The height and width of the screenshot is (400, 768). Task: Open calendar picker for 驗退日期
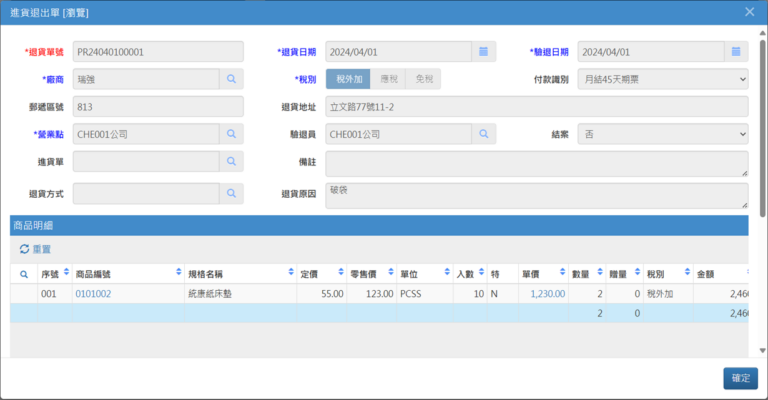tap(736, 51)
